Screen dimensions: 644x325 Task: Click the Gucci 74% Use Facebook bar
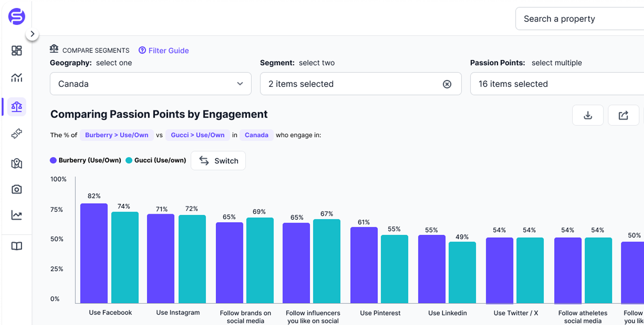click(125, 257)
